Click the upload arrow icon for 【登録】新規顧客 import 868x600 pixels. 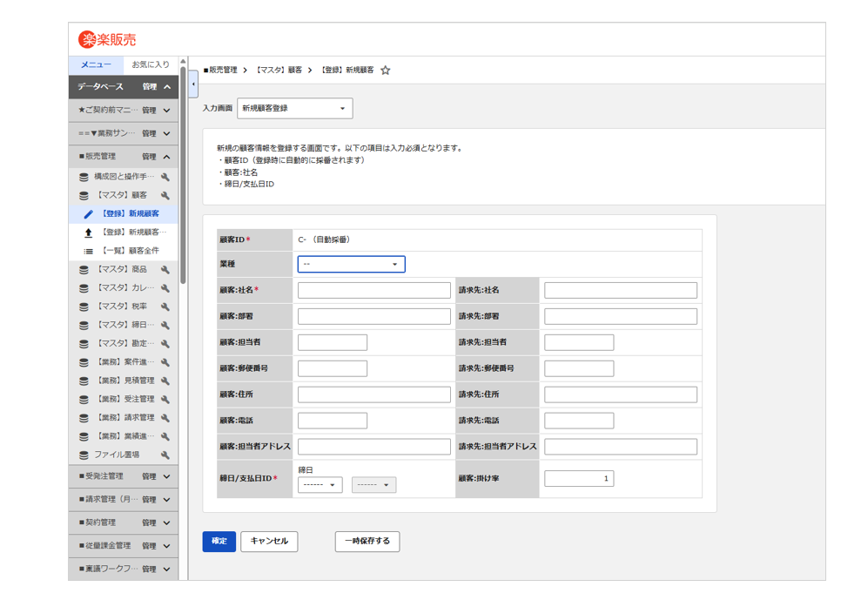tap(88, 233)
